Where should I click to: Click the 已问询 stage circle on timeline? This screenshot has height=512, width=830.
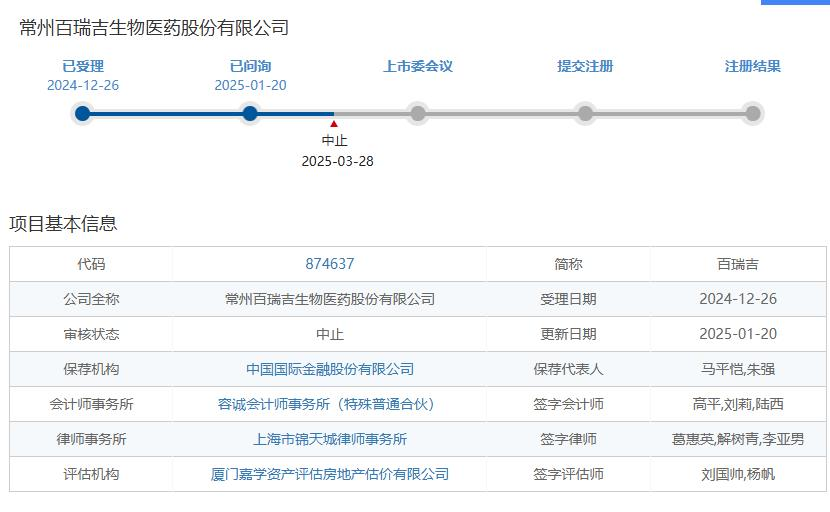(x=250, y=113)
